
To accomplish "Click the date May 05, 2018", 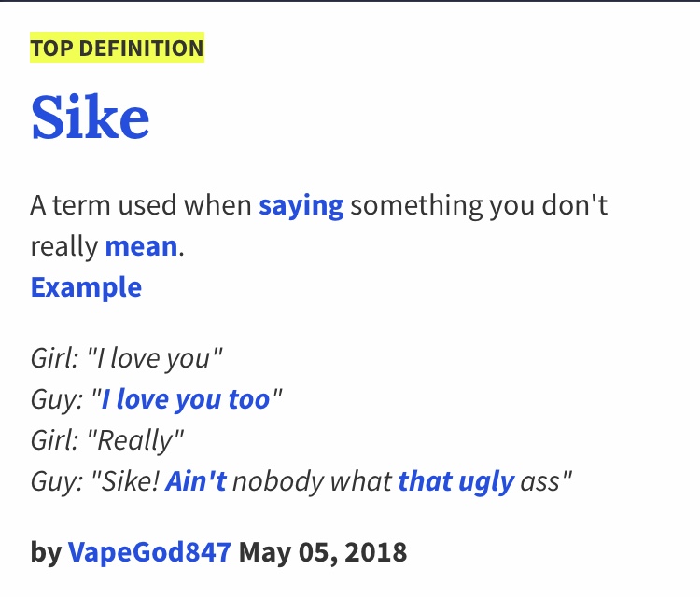I will point(323,551).
